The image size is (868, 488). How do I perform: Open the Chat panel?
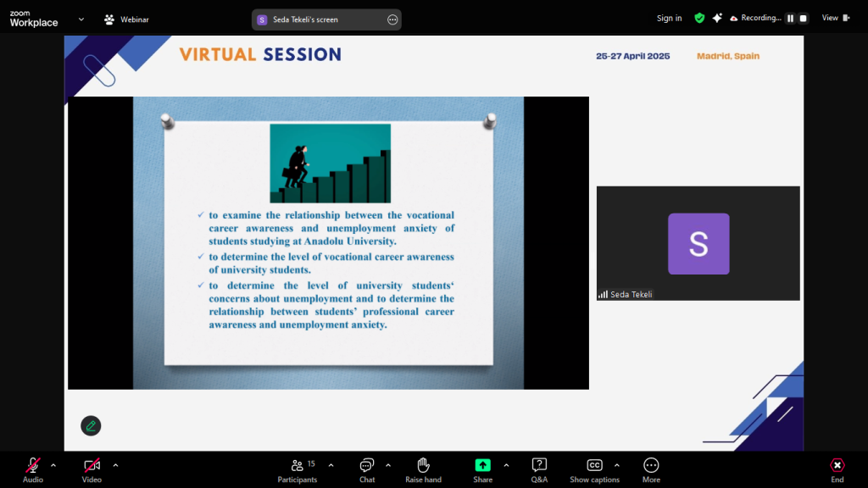click(367, 465)
